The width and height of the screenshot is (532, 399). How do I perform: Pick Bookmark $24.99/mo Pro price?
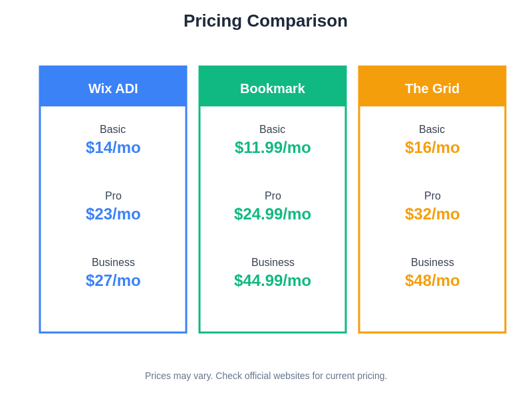[273, 214]
